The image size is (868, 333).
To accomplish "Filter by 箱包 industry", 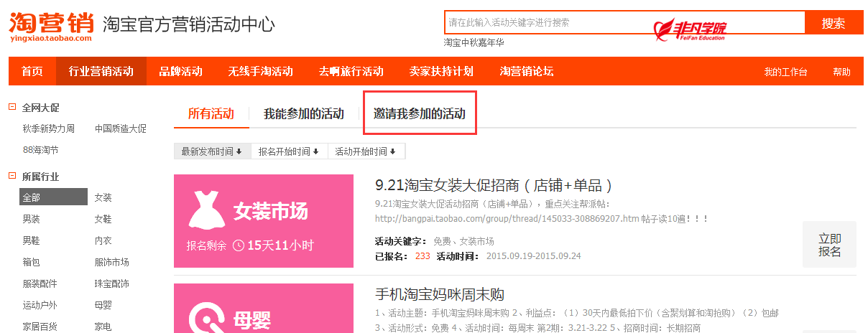I will [x=31, y=262].
